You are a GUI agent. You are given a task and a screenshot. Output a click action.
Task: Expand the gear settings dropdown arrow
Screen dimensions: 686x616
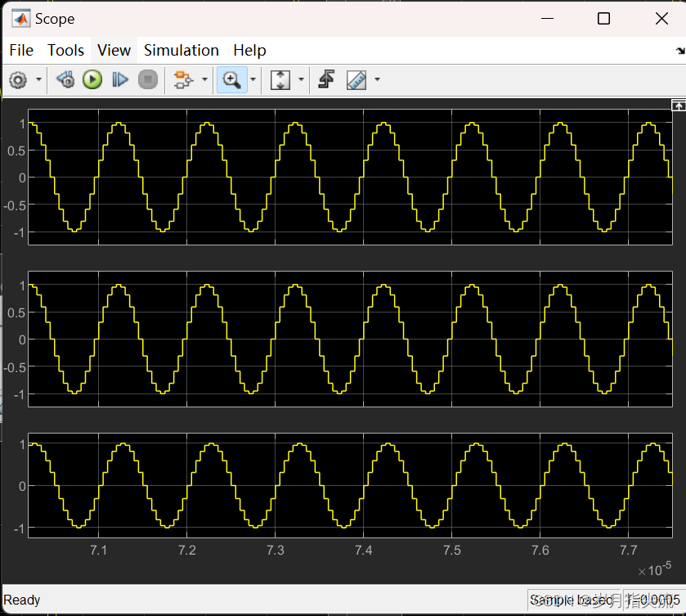tap(38, 80)
